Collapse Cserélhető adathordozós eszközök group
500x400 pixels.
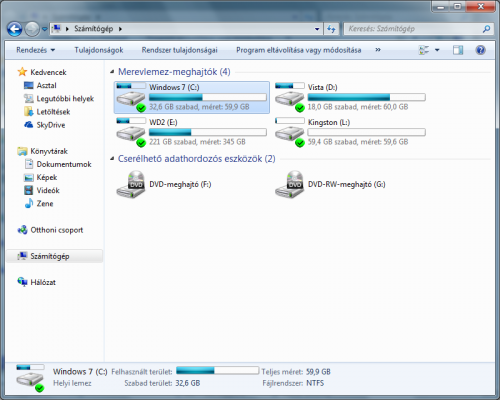point(112,159)
